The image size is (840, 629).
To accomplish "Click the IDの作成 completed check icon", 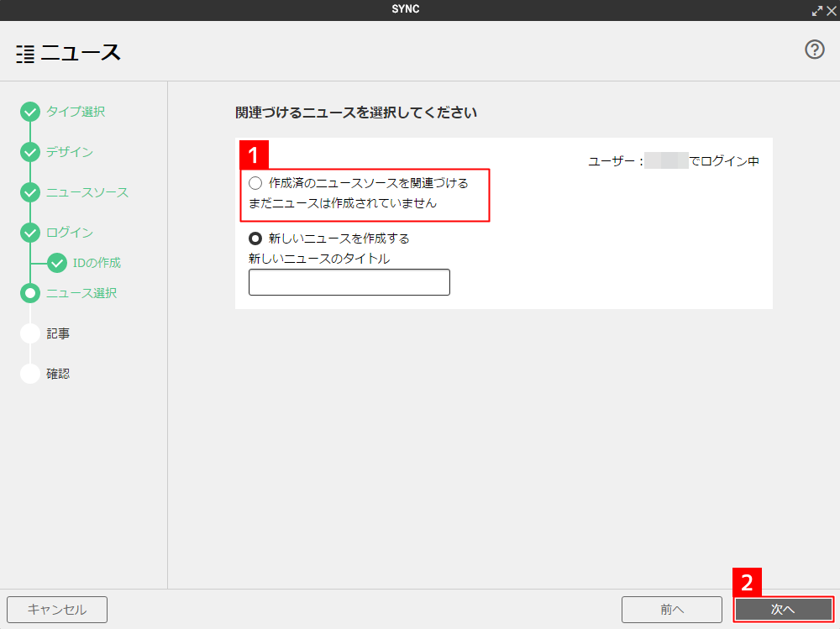I will (57, 263).
